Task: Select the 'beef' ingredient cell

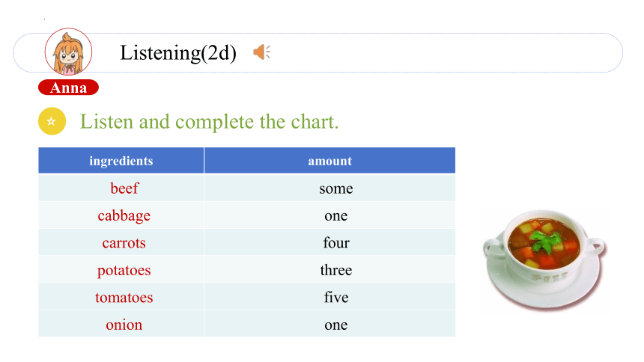Action: click(121, 188)
